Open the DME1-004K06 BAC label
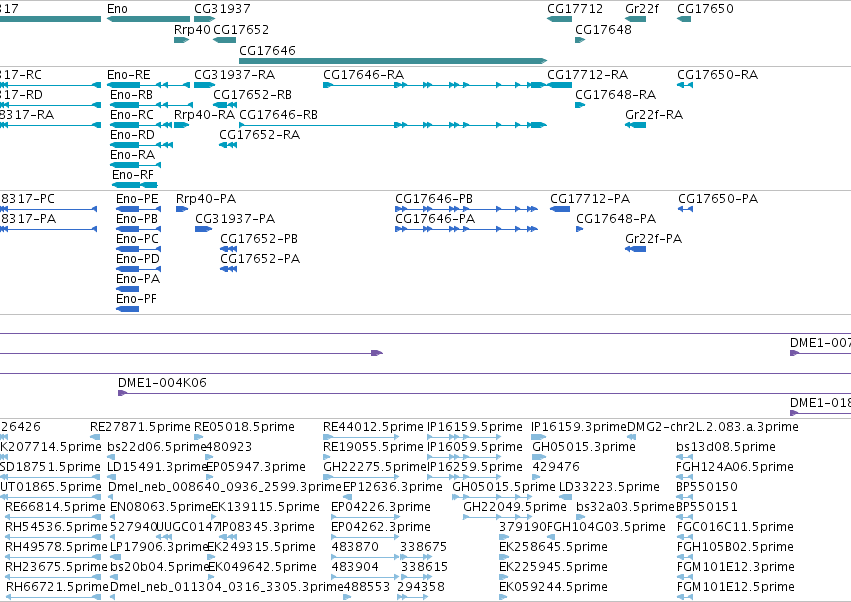851x602 pixels. (x=162, y=383)
